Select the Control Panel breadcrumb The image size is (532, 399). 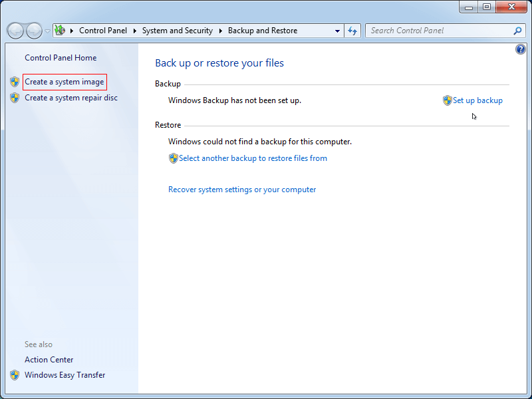(103, 31)
